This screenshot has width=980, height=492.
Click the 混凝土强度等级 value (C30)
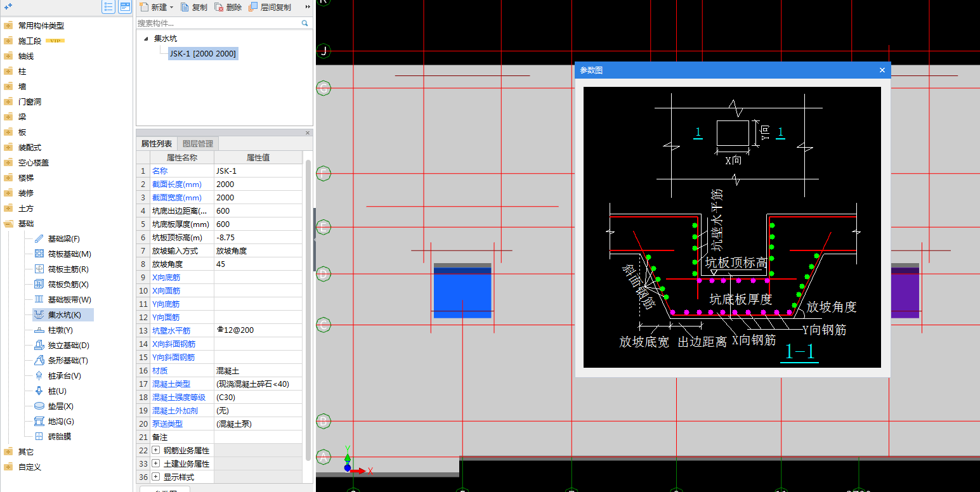pyautogui.click(x=258, y=397)
